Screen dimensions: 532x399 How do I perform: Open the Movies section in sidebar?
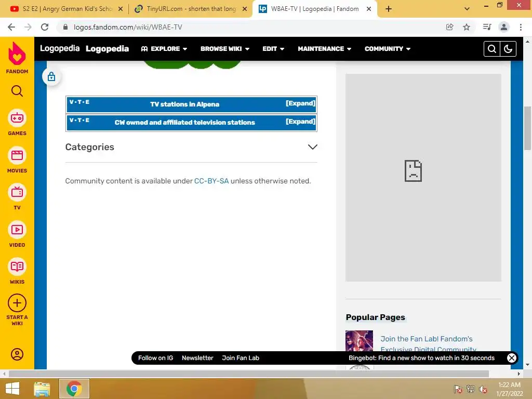pyautogui.click(x=17, y=160)
